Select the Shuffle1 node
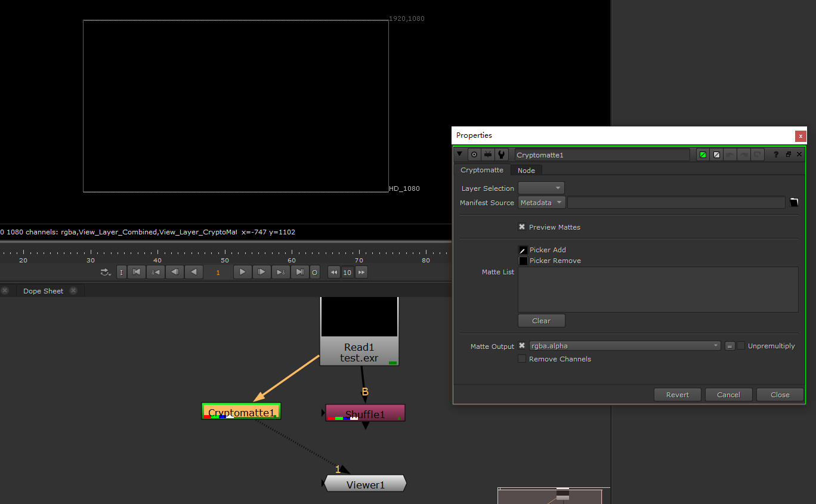Viewport: 816px width, 504px height. click(x=365, y=413)
